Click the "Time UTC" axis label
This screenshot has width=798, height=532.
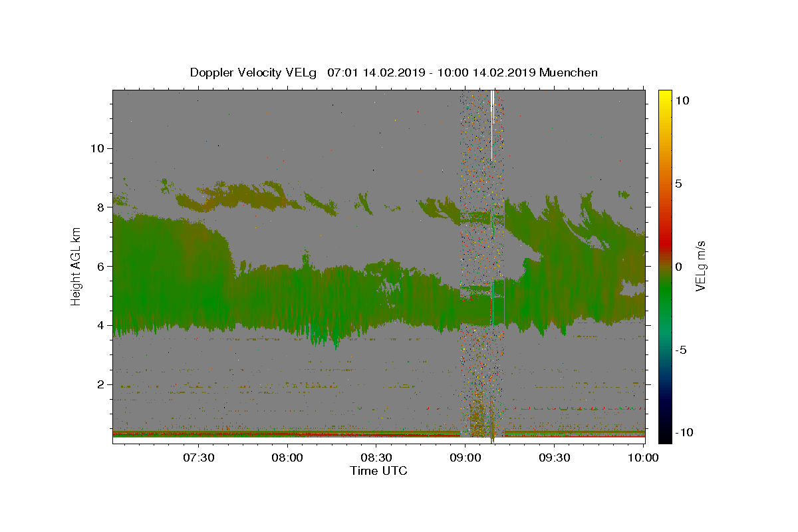378,471
